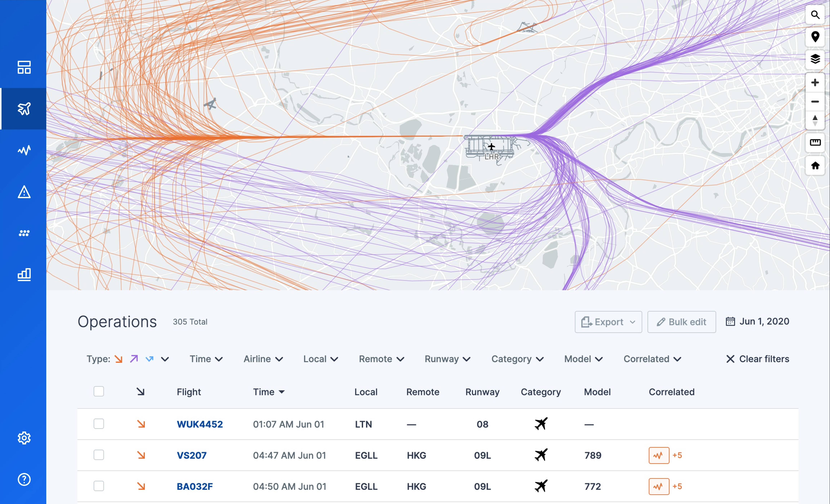Toggle the select-all checkbox in table header
This screenshot has width=830, height=504.
(99, 391)
